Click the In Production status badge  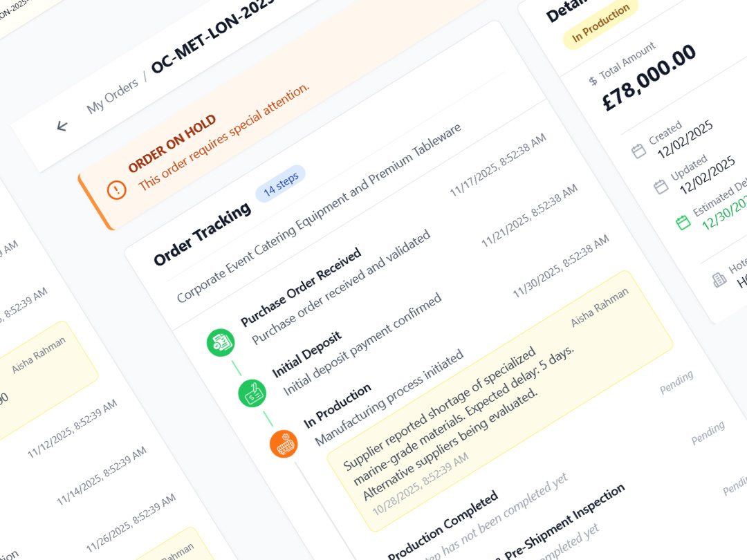click(x=601, y=22)
